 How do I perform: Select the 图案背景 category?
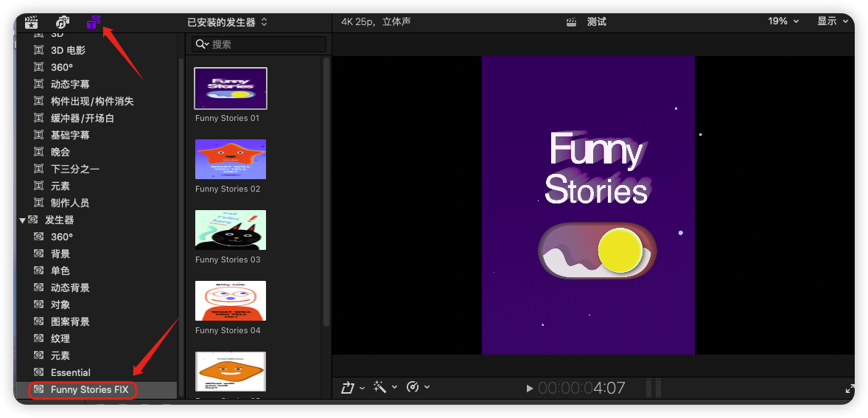tap(70, 321)
